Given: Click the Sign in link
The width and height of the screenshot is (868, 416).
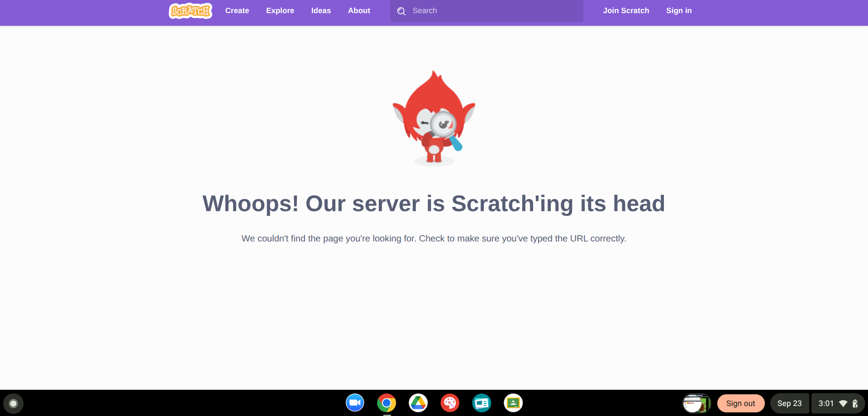Looking at the screenshot, I should pos(679,11).
